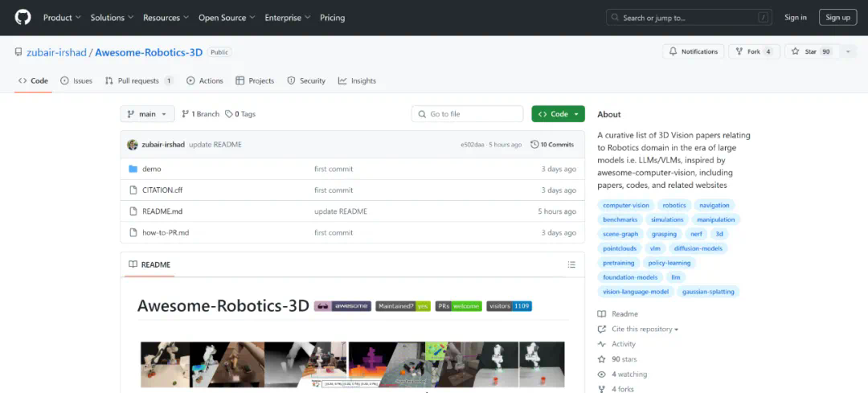Click the Sign up button
This screenshot has width=868, height=393.
(837, 18)
